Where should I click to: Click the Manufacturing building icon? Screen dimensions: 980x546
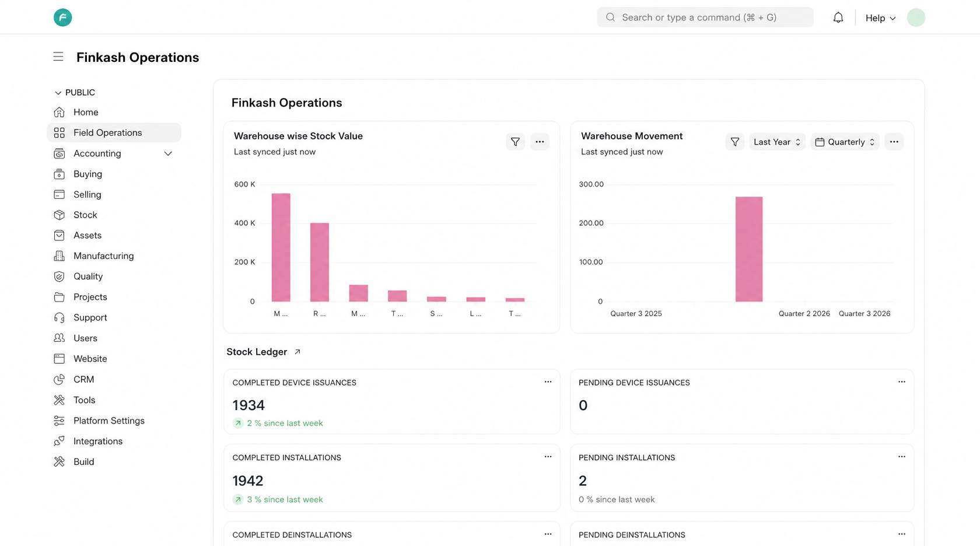coord(59,256)
